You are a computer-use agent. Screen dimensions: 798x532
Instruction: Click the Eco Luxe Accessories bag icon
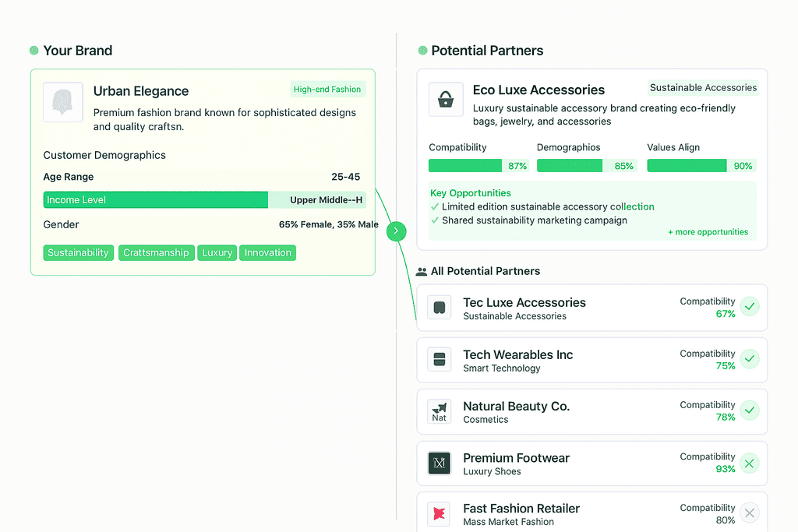[x=446, y=99]
